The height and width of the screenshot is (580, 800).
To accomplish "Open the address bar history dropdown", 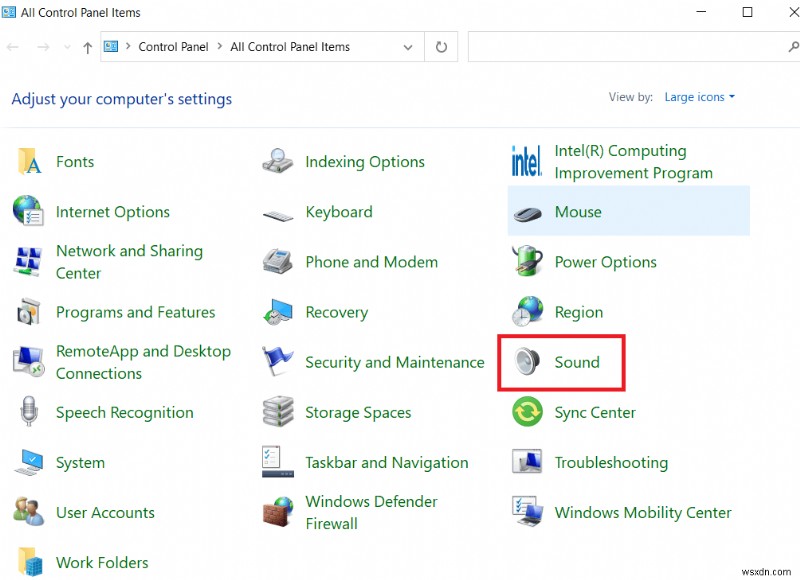I will [x=408, y=47].
